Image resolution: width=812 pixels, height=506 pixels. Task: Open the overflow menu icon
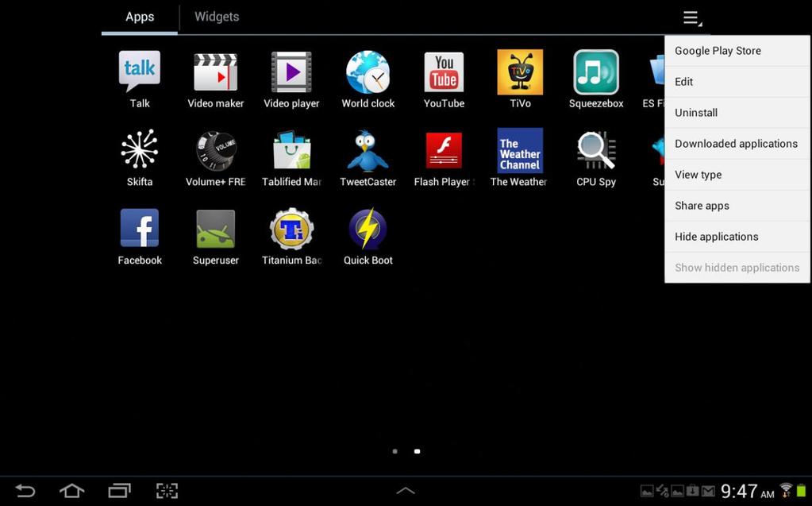coord(692,18)
